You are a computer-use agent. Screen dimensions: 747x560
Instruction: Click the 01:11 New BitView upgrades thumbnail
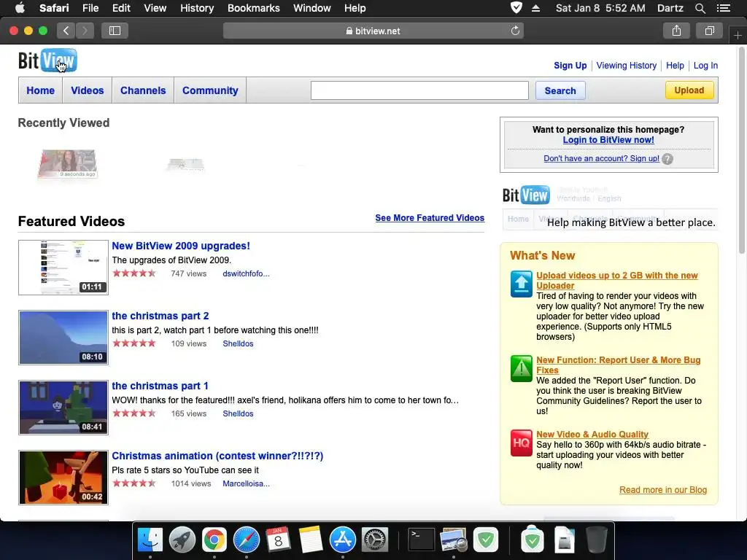click(x=63, y=268)
